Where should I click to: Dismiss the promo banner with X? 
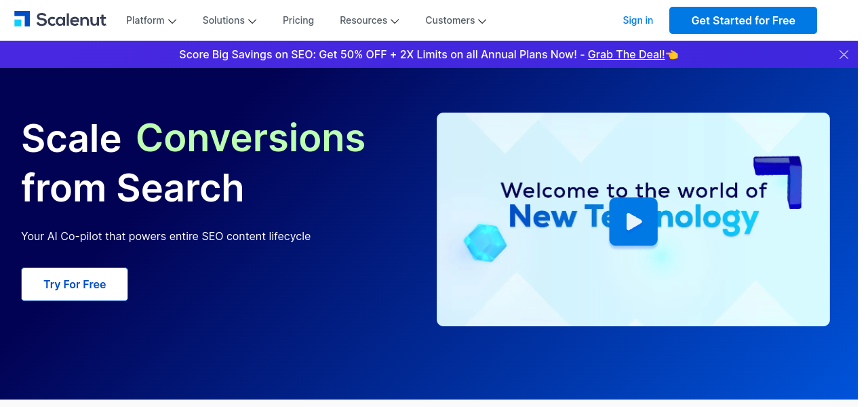point(844,54)
